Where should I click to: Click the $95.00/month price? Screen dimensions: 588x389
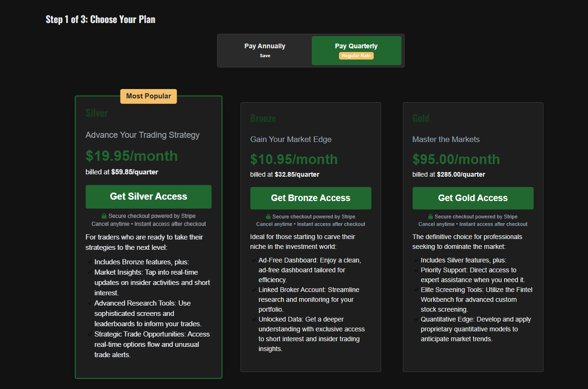click(x=456, y=159)
